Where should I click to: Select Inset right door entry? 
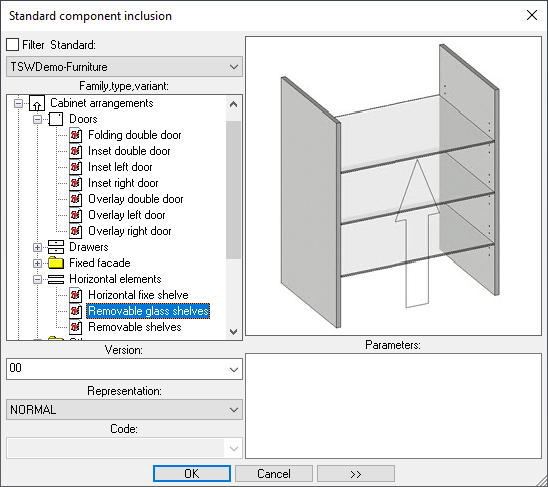[123, 184]
